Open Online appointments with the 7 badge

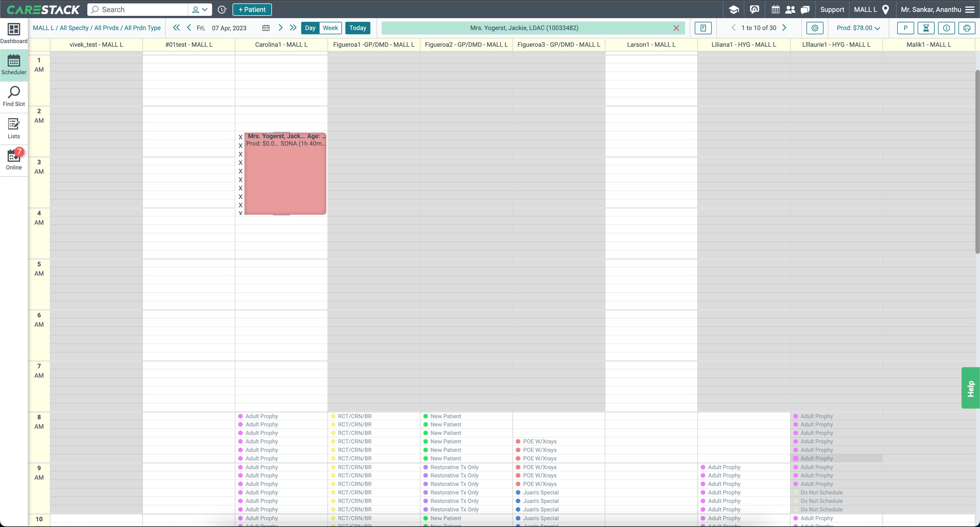pos(14,160)
